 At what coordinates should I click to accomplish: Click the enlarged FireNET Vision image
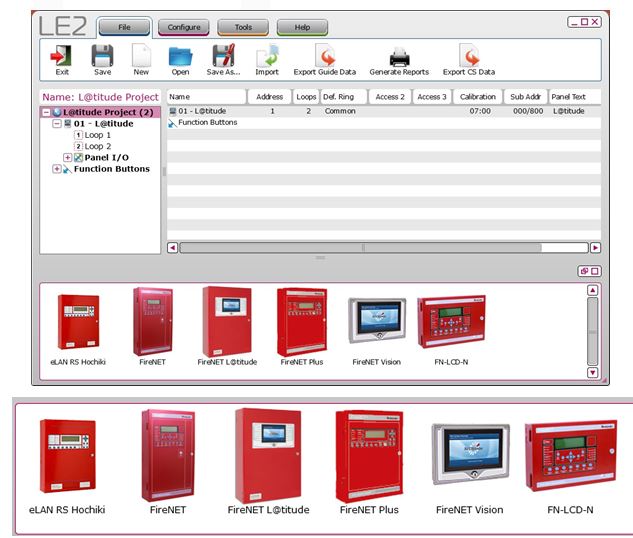pyautogui.click(x=470, y=454)
